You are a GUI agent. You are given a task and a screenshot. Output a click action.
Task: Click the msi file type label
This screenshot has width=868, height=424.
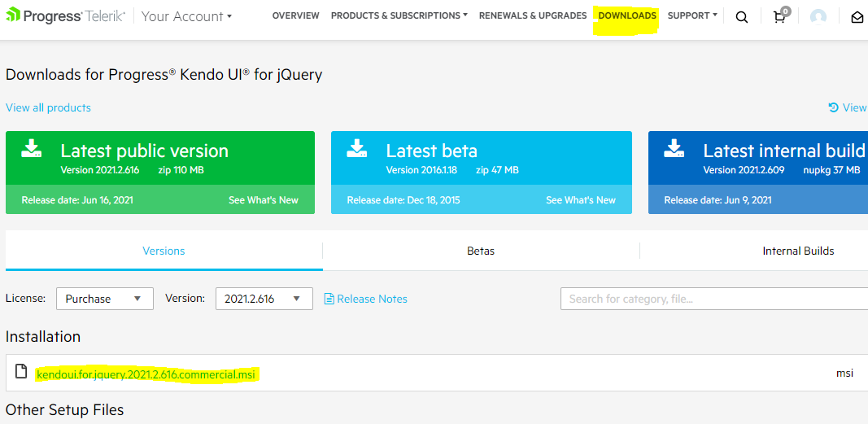pyautogui.click(x=844, y=373)
